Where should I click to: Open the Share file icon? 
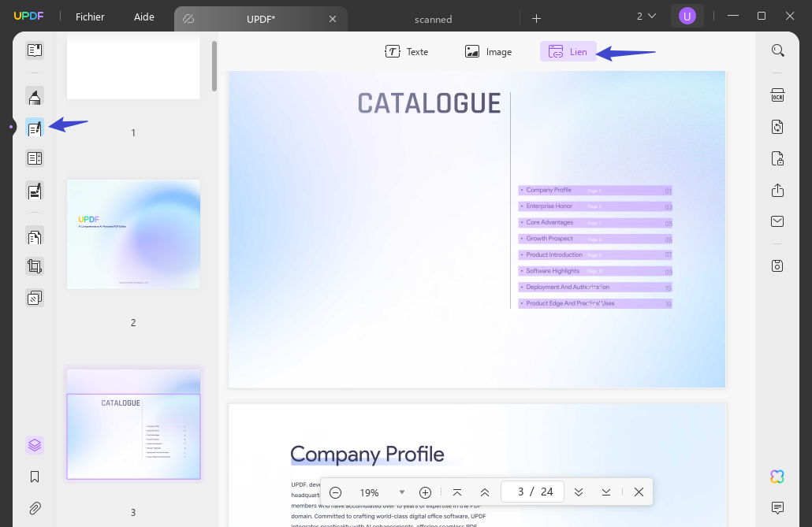click(x=778, y=190)
